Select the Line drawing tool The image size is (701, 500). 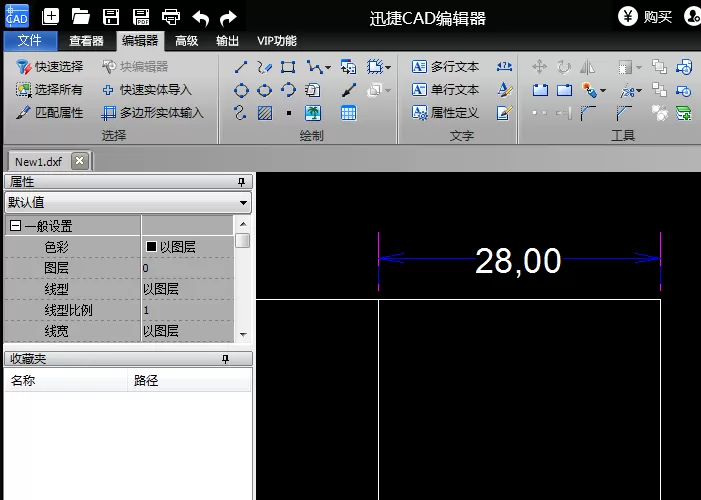(x=241, y=67)
